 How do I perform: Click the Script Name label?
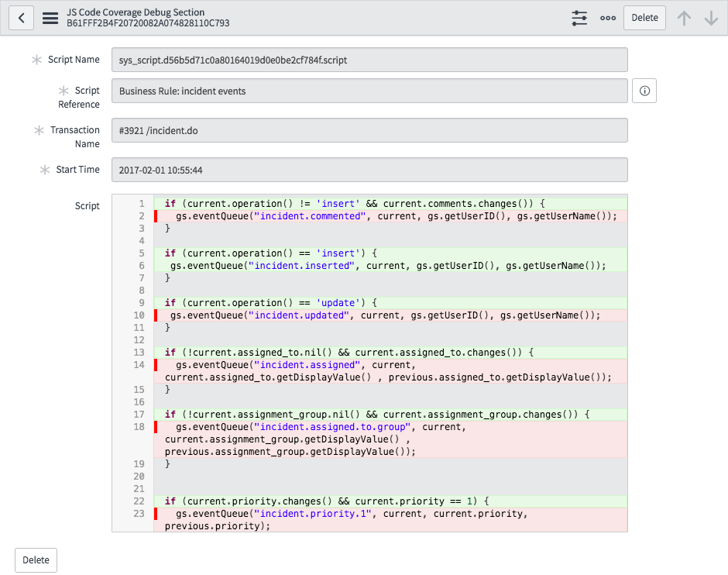tap(74, 60)
